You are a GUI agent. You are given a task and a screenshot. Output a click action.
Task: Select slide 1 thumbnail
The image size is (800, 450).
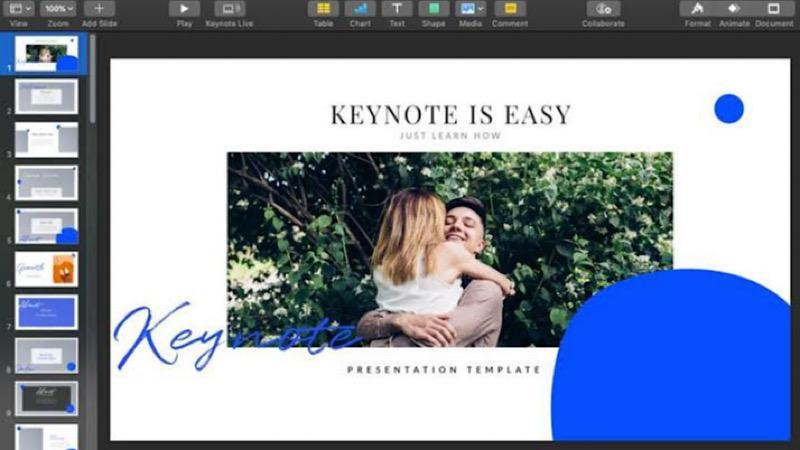pos(46,53)
